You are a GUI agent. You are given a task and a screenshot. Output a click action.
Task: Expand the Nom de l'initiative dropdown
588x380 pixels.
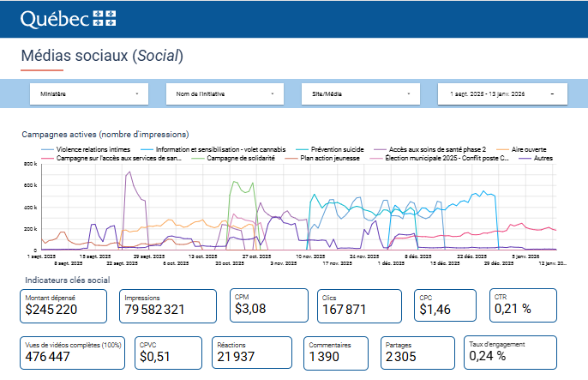[225, 93]
